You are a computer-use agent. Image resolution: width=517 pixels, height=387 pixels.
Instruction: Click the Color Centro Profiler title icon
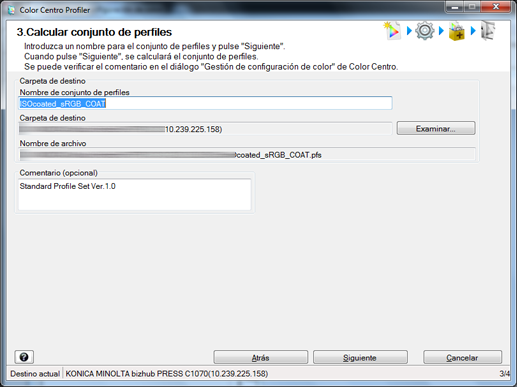click(11, 10)
